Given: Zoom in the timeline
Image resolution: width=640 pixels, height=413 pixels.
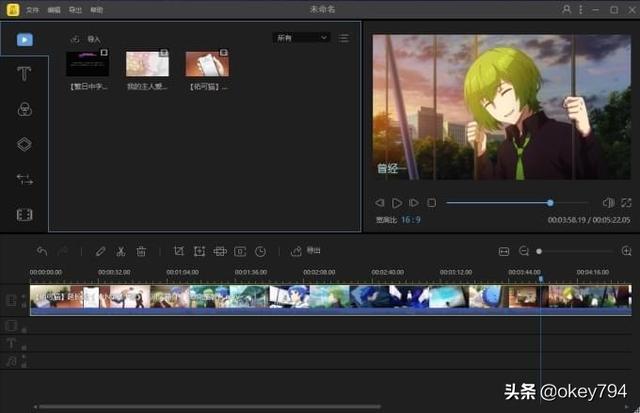Looking at the screenshot, I should pos(627,251).
